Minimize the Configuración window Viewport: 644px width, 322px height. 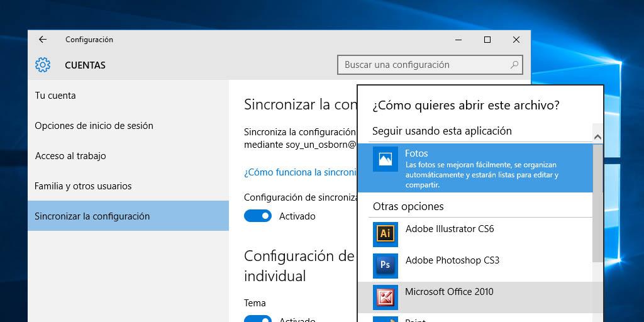point(458,40)
